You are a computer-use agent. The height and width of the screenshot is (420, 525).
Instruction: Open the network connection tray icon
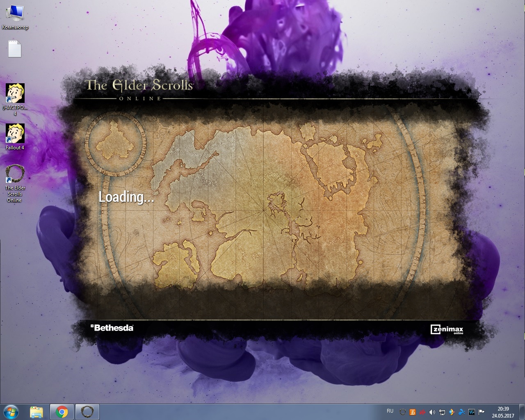442,412
